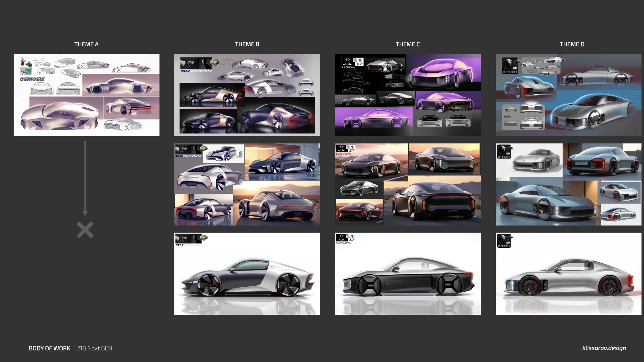Click the beige helmet sketch near SYNERGY logo

pos(214,62)
